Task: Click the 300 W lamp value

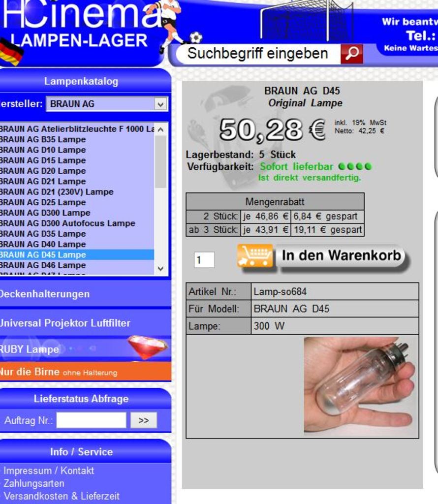Action: click(269, 326)
